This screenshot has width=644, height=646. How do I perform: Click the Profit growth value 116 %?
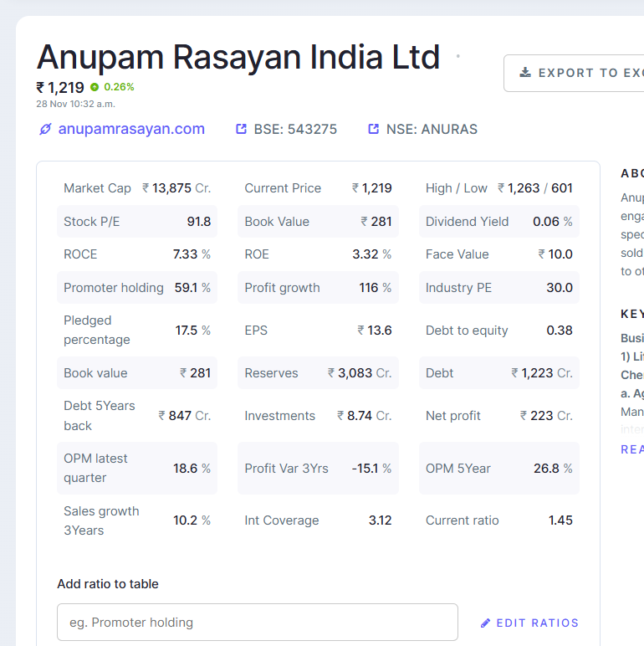point(376,288)
